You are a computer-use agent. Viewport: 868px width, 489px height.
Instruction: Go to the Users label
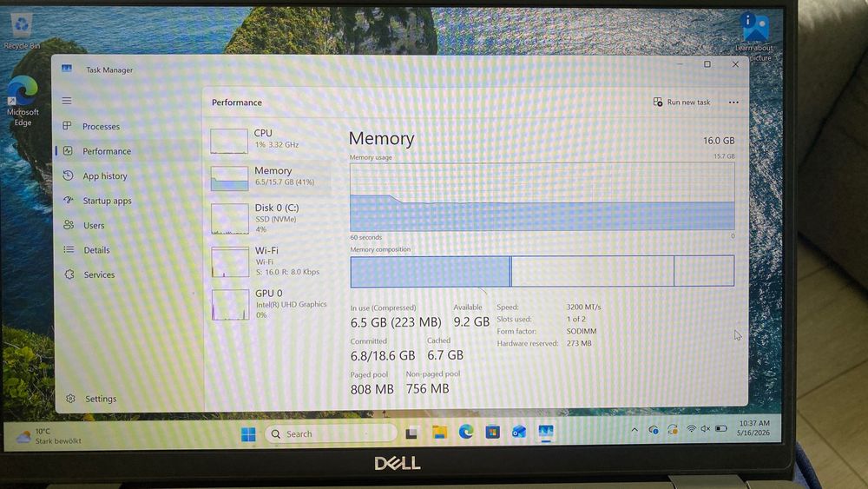pos(94,226)
